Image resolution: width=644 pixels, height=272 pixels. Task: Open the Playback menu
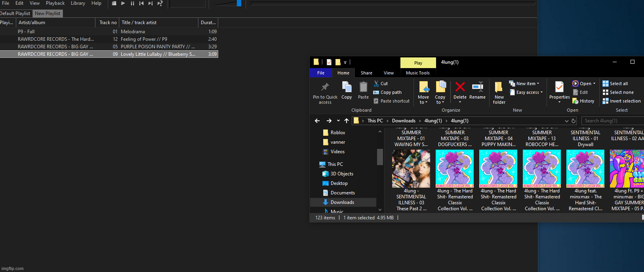tap(55, 3)
